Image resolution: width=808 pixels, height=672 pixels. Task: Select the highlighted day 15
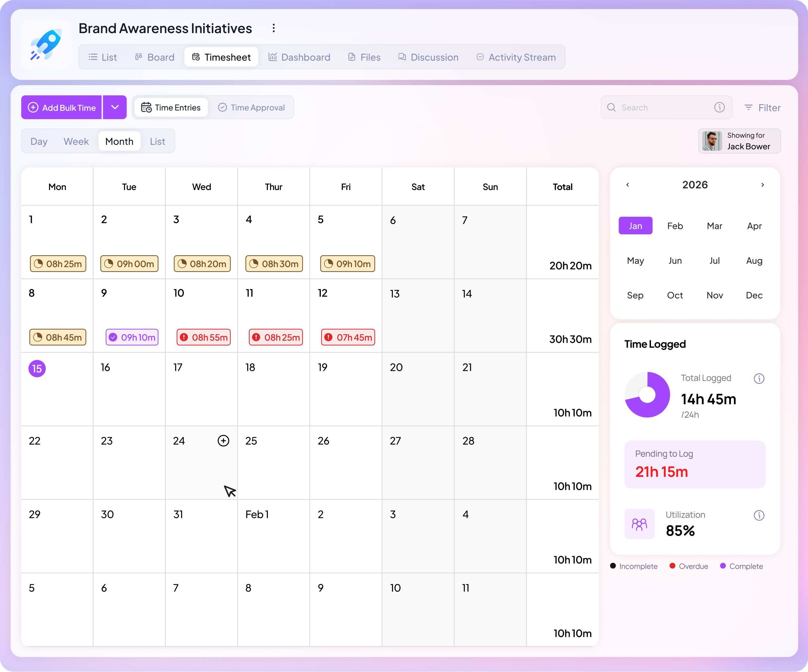[x=37, y=369]
